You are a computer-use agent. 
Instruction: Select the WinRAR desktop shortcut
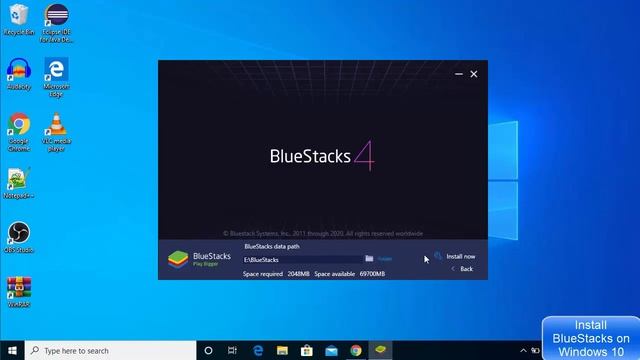(x=19, y=292)
